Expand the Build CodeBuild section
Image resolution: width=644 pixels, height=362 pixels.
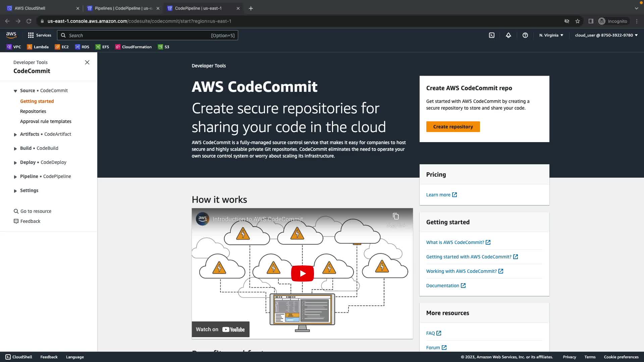[15, 148]
